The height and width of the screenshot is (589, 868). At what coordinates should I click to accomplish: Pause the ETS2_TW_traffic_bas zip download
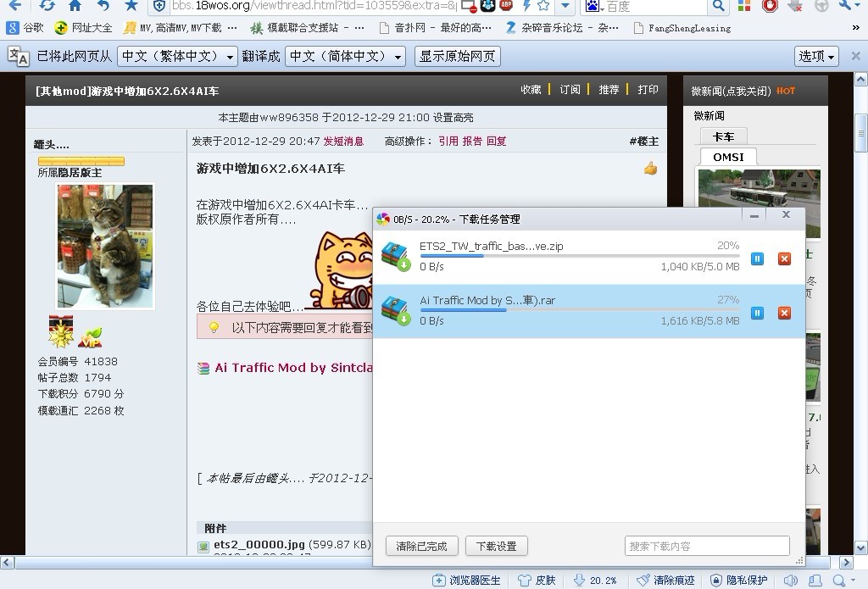[x=757, y=258]
